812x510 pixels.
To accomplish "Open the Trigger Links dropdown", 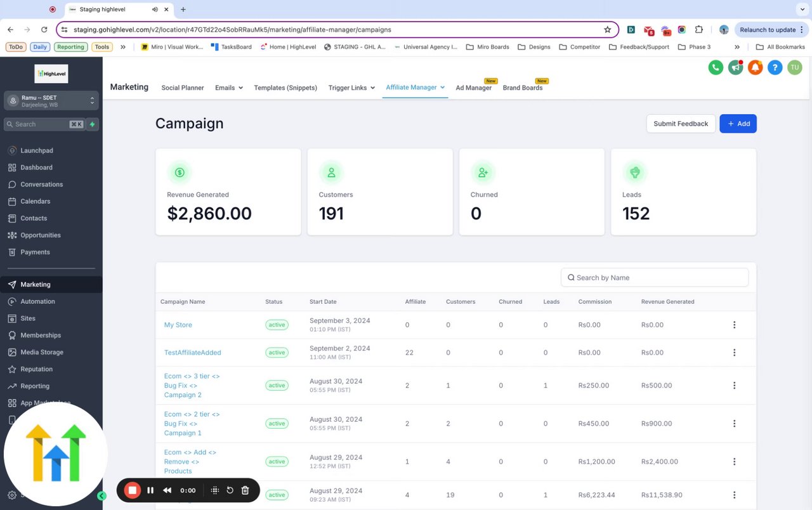I will [x=351, y=88].
